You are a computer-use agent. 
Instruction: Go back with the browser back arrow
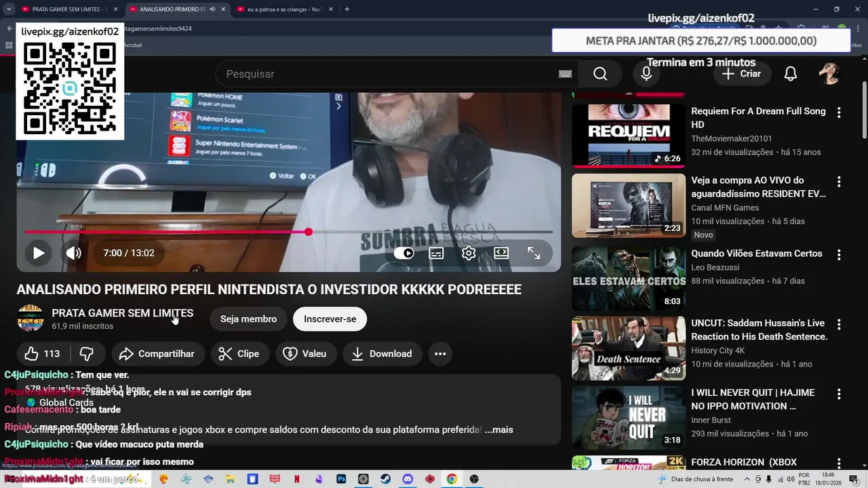[9, 28]
